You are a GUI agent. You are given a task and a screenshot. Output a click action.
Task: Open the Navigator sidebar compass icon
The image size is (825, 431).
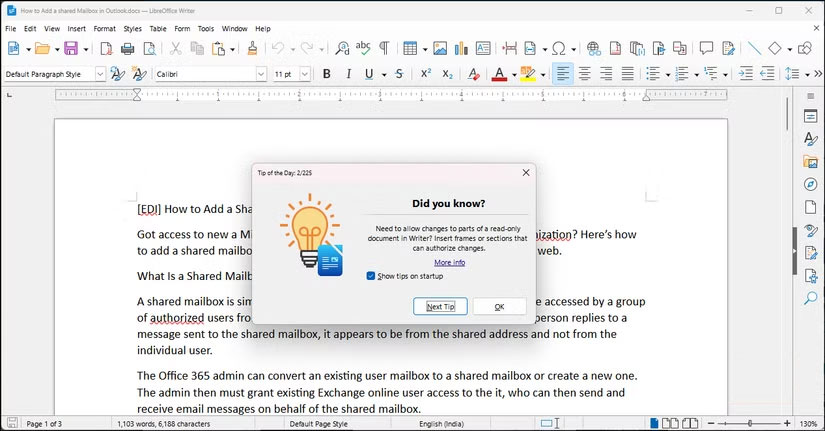tap(811, 184)
